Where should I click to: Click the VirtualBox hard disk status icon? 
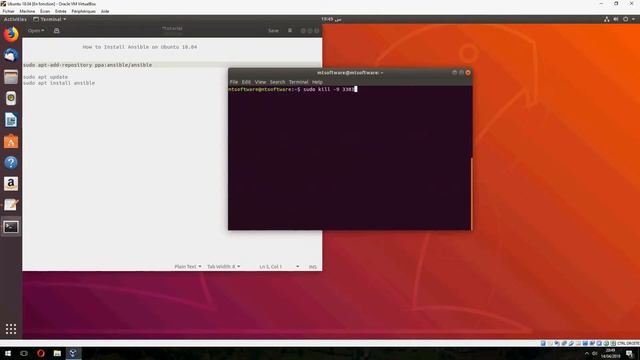543,344
